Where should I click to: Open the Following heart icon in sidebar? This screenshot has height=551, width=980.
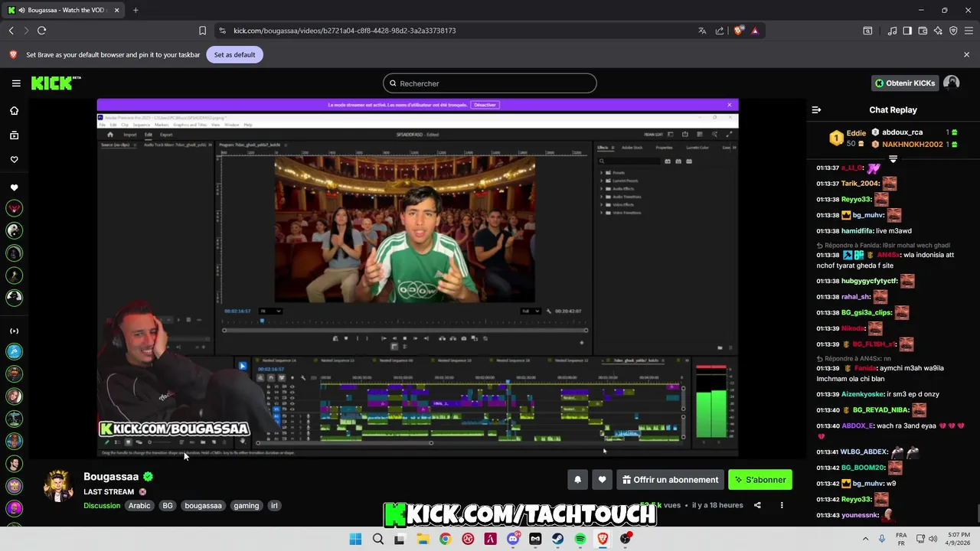point(14,160)
